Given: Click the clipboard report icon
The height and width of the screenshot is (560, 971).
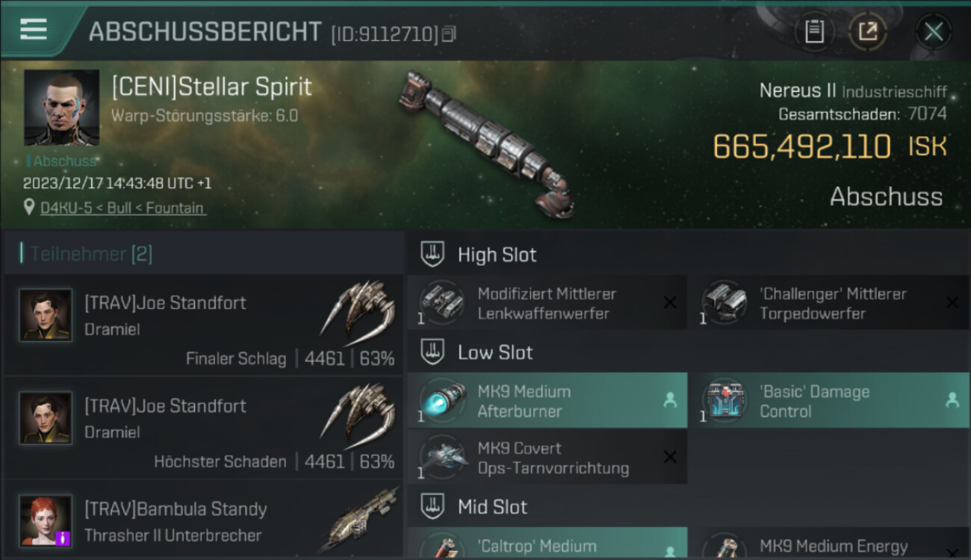Looking at the screenshot, I should [x=814, y=31].
